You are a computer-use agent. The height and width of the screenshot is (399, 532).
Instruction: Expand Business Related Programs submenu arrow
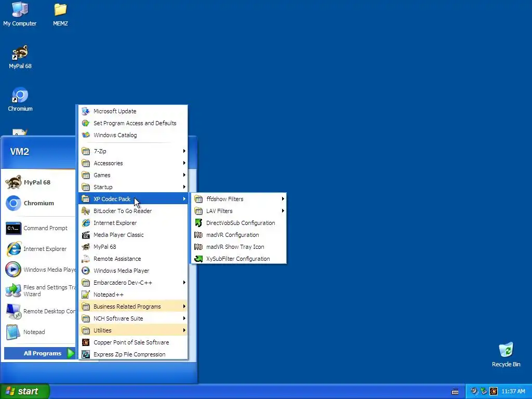click(x=184, y=307)
